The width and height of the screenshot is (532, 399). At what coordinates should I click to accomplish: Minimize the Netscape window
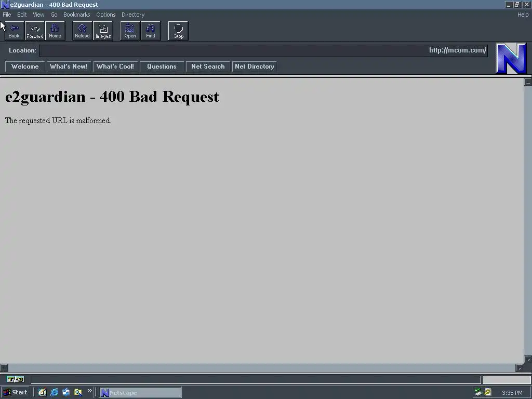pos(508,5)
